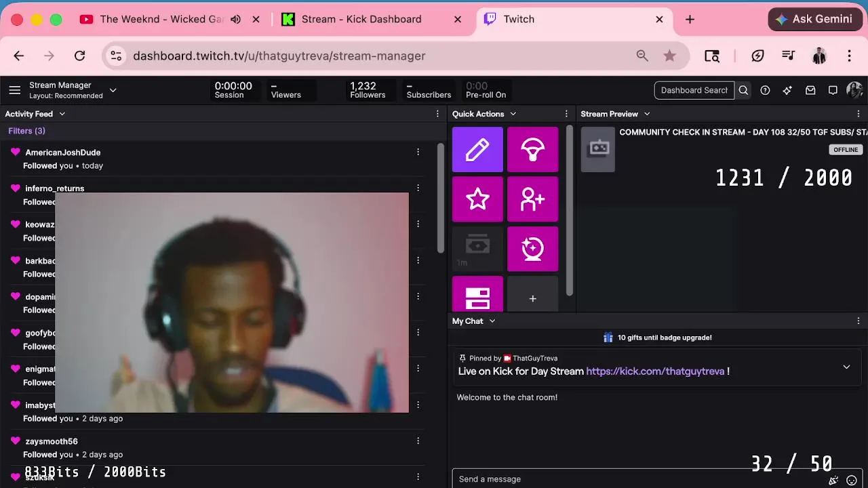Click the browser zoom magnifier icon
This screenshot has width=868, height=488.
pyautogui.click(x=642, y=56)
